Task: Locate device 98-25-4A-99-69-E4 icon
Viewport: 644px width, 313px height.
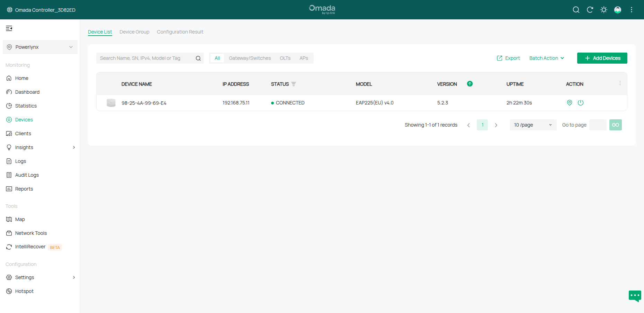Action: click(x=570, y=103)
